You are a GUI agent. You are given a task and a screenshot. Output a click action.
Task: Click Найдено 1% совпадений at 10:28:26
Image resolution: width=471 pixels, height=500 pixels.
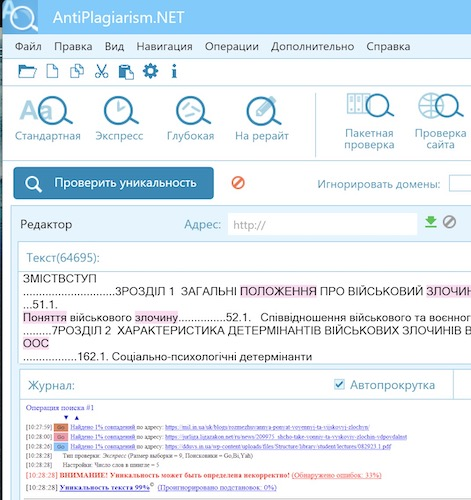(103, 446)
